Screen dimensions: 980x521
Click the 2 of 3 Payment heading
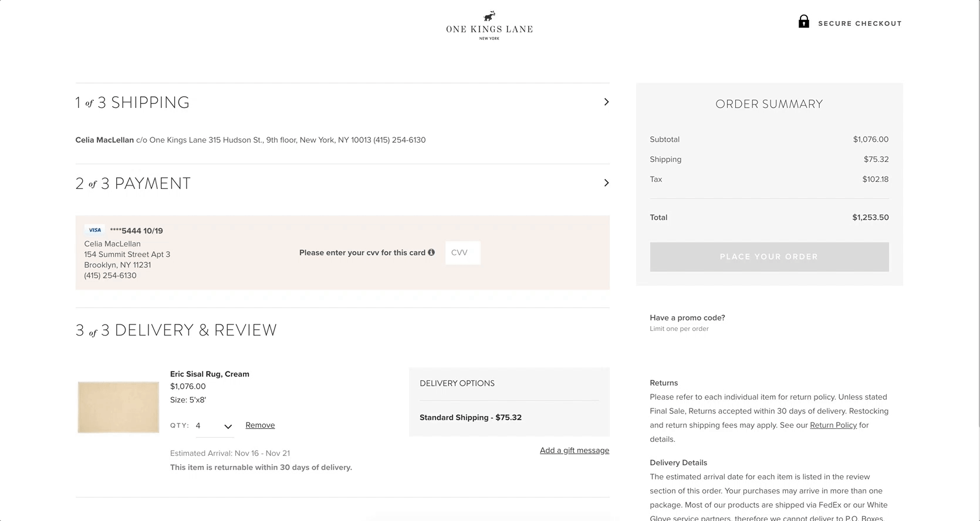coord(133,184)
